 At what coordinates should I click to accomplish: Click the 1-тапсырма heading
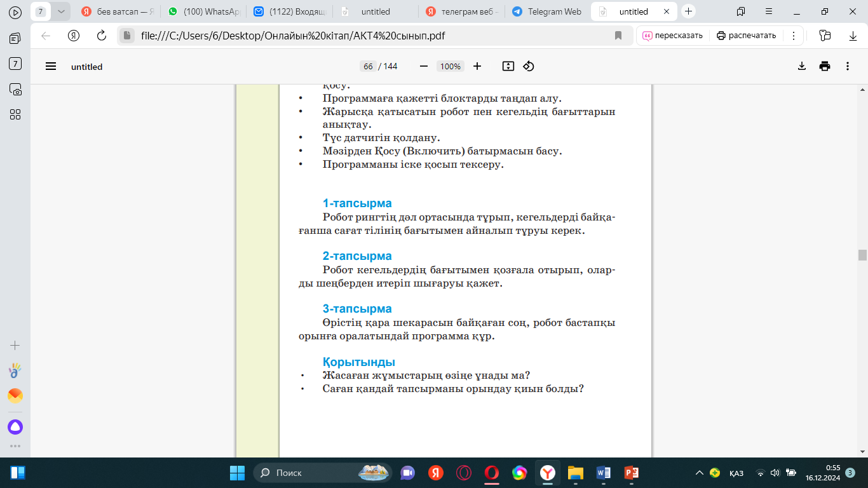click(357, 203)
